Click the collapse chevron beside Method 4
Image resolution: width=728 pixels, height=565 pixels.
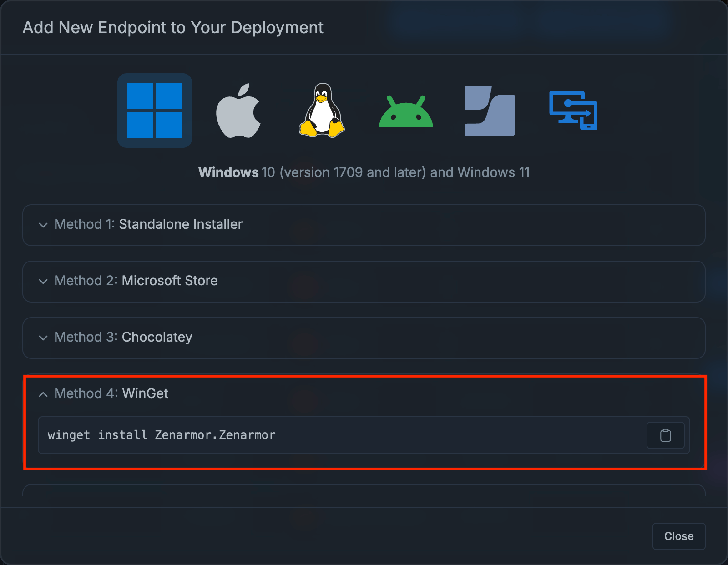pyautogui.click(x=43, y=394)
